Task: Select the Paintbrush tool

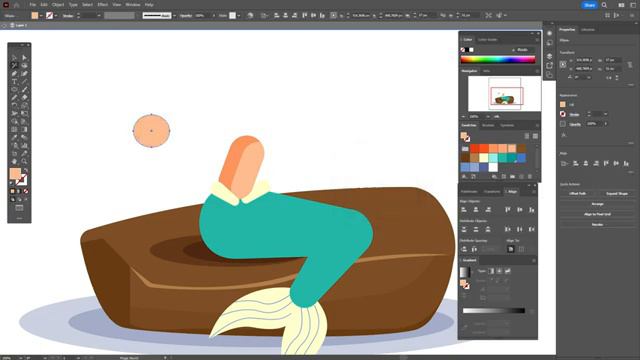Action: coord(24,89)
